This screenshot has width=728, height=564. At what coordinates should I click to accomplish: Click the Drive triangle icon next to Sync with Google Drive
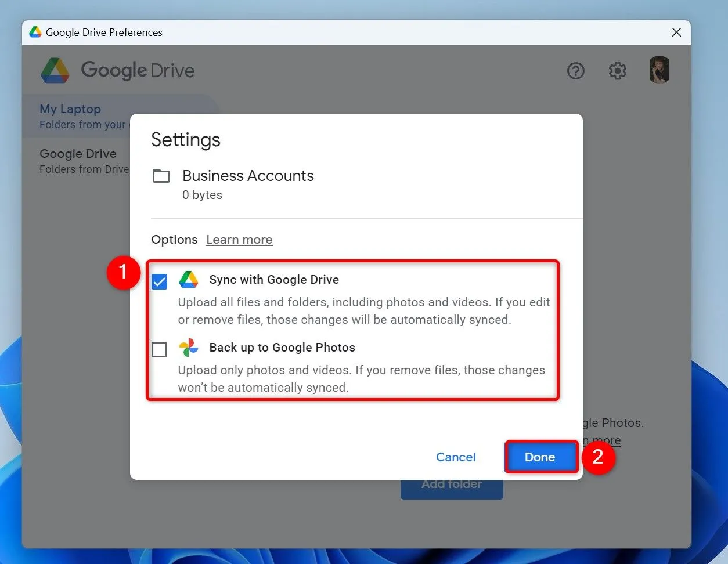pos(188,279)
